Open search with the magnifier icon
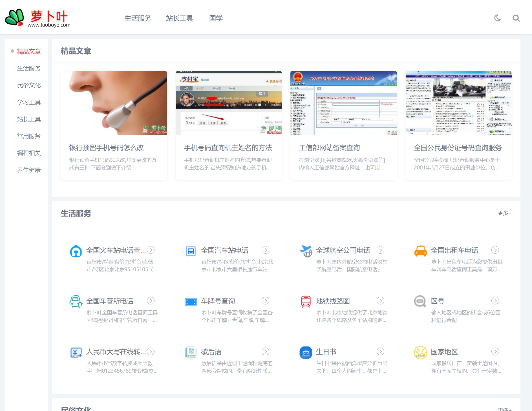The image size is (532, 411). (x=516, y=18)
